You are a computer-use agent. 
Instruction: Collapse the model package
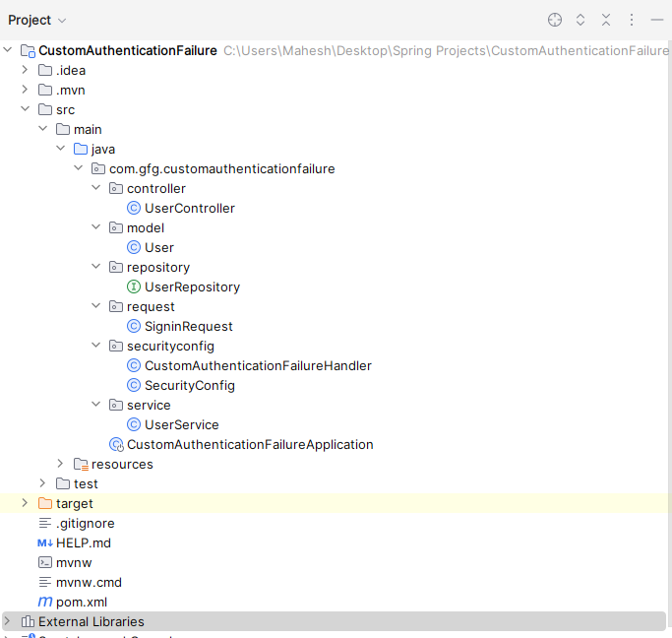pos(96,227)
